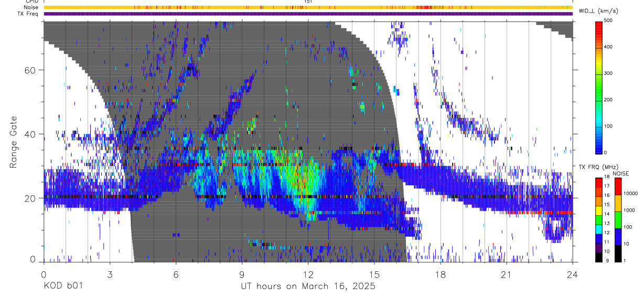Viewport: 644px width, 297px height.
Task: Click the 'TX Freq' row label at top
Action: click(x=28, y=14)
